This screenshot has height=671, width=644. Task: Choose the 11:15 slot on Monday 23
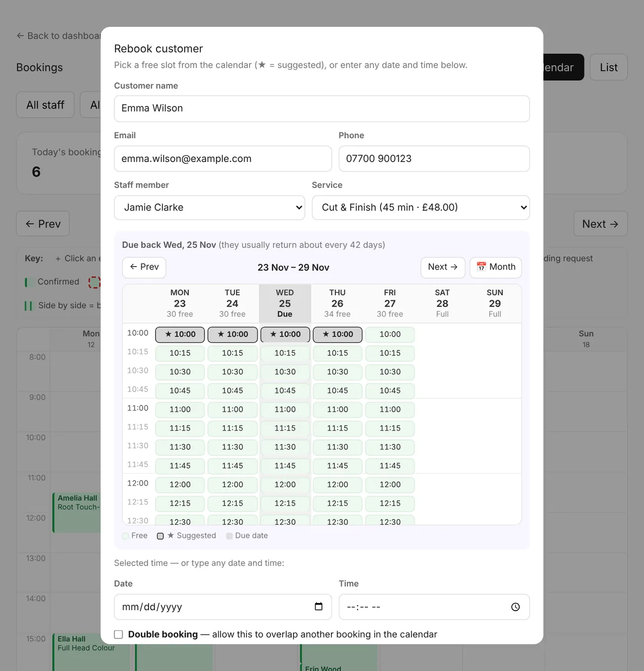(180, 428)
